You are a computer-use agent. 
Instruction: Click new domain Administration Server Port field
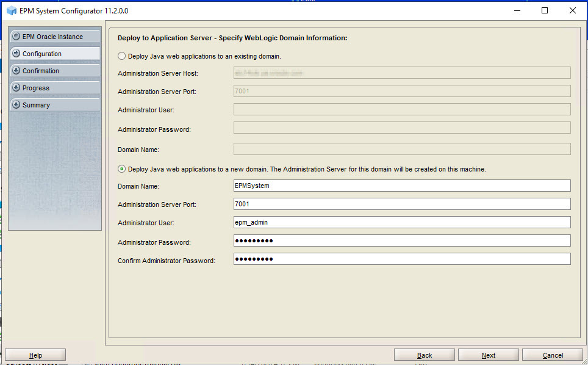[402, 204]
